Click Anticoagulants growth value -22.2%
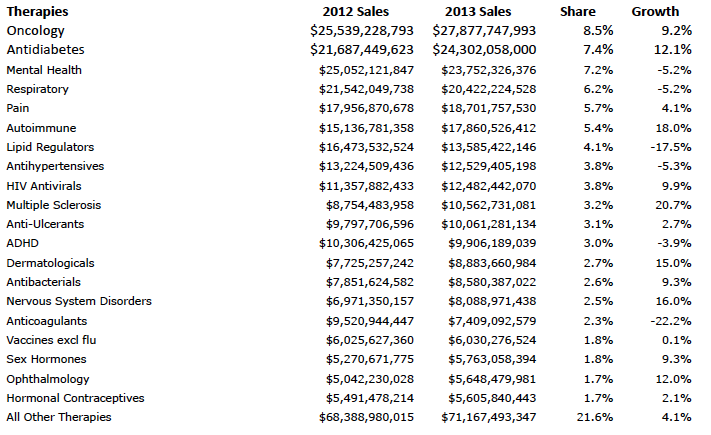The image size is (711, 435). pos(671,321)
